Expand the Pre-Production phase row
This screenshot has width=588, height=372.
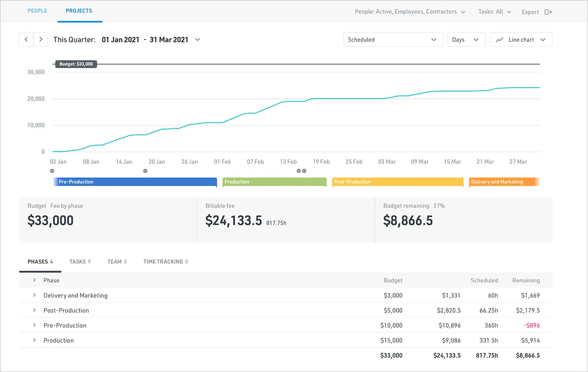click(x=34, y=325)
